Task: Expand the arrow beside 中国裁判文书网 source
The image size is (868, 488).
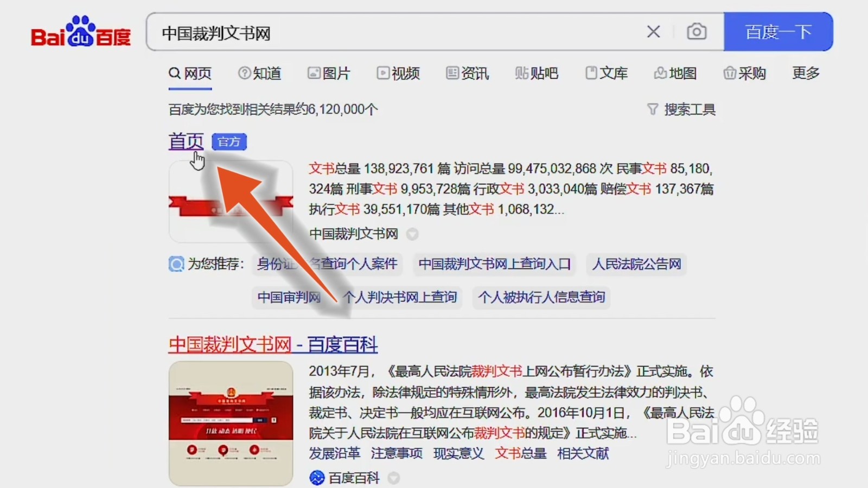Action: (412, 234)
